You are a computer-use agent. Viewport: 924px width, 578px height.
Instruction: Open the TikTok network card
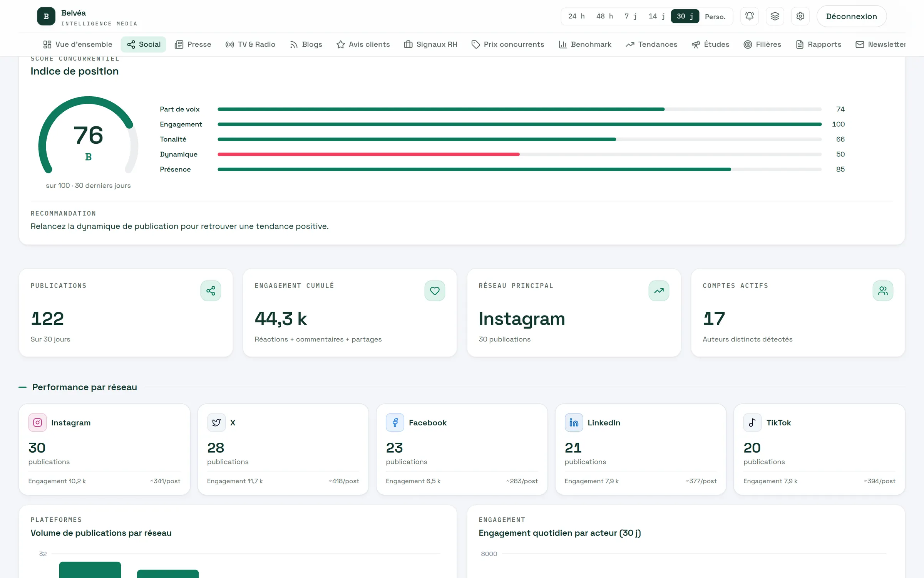tap(819, 449)
